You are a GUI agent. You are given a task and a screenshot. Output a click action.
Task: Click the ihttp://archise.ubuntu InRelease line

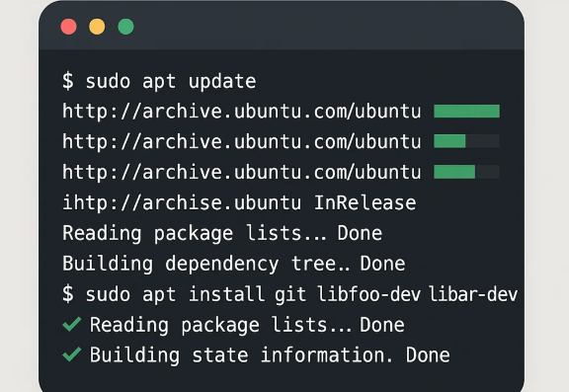(x=239, y=202)
